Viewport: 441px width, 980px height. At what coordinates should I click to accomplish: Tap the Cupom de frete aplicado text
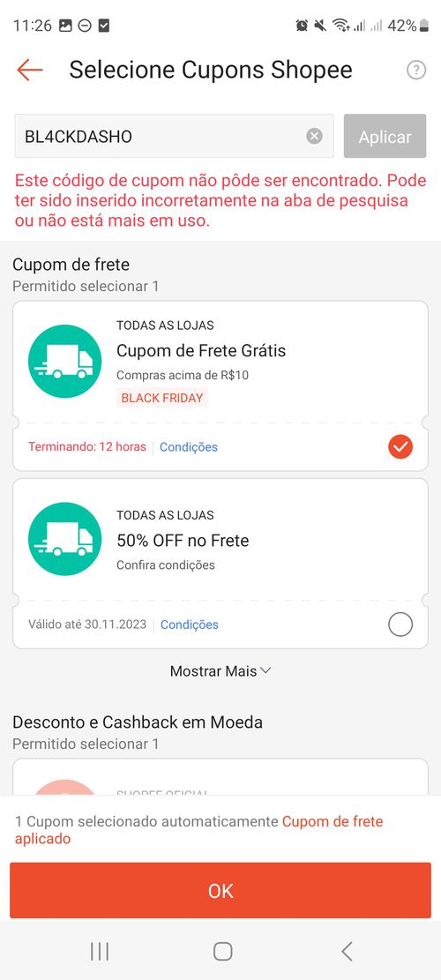point(199,829)
